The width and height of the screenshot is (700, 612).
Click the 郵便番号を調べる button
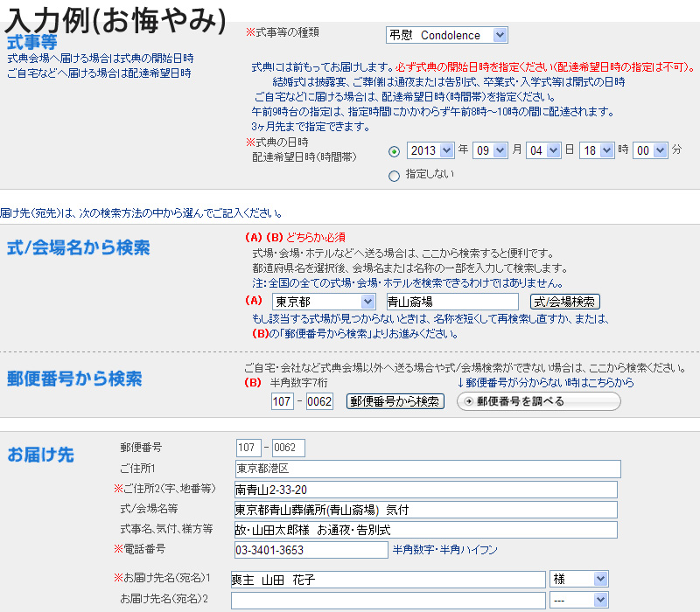(x=538, y=401)
